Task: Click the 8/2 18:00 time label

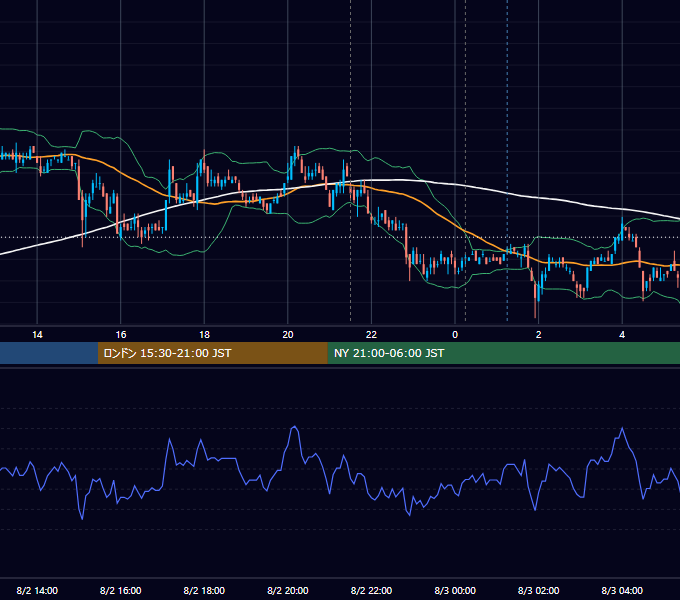Action: click(x=204, y=590)
